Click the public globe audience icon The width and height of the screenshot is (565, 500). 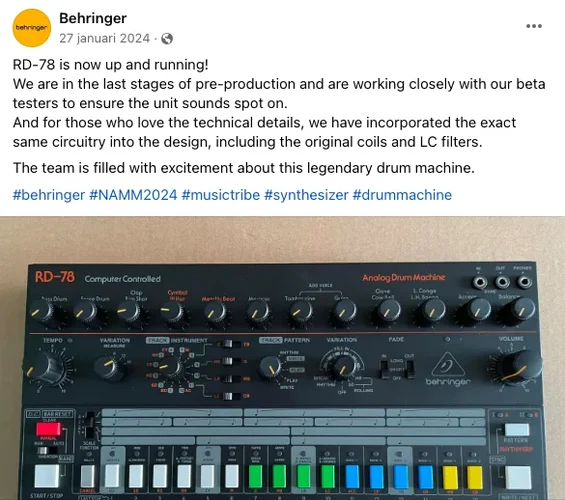tap(167, 39)
